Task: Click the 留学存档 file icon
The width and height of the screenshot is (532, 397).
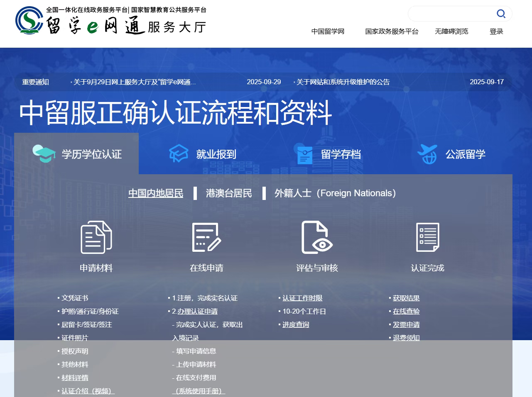Action: click(304, 154)
